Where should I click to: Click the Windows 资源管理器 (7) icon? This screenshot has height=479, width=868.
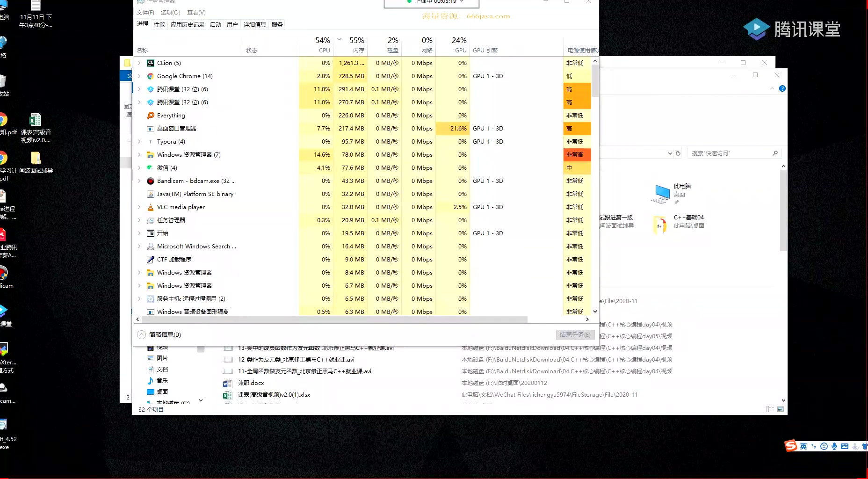point(151,155)
